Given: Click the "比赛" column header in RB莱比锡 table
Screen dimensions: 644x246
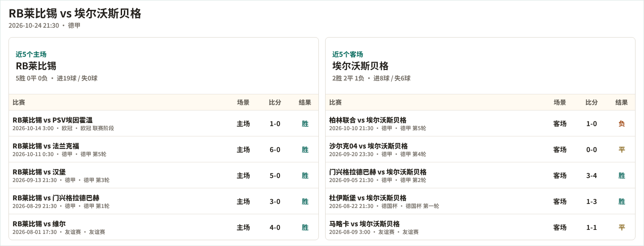Looking at the screenshot, I should click(19, 102).
